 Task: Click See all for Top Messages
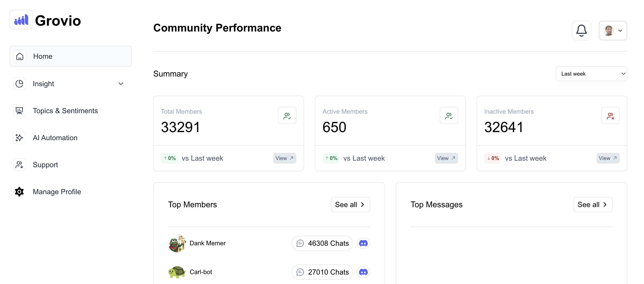click(x=593, y=204)
